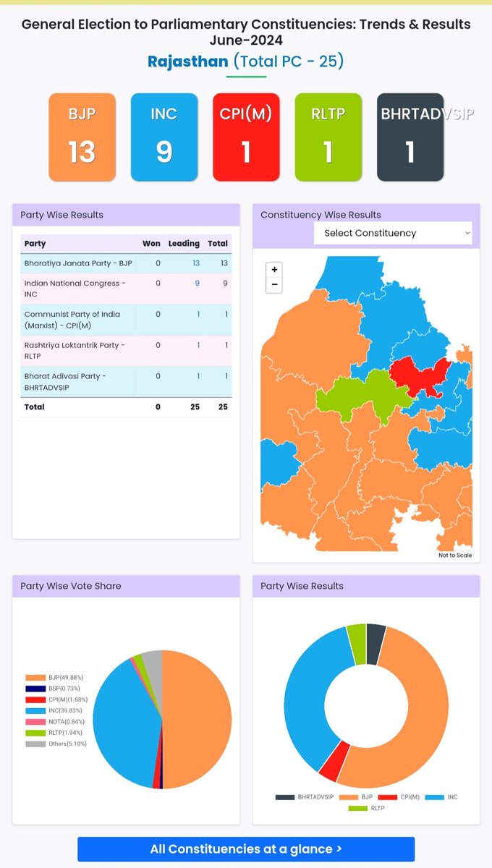Open RLTP leading count link

[198, 346]
